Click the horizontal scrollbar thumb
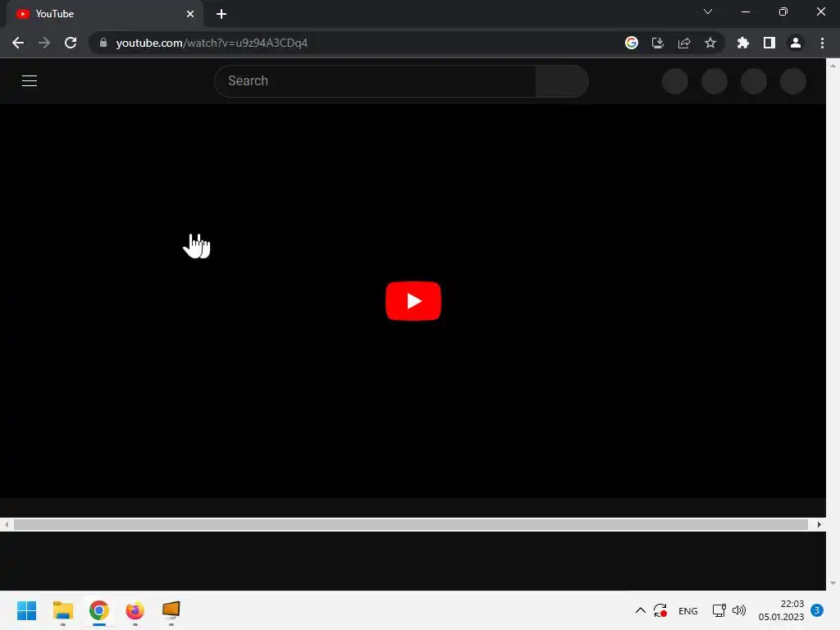 pos(411,524)
